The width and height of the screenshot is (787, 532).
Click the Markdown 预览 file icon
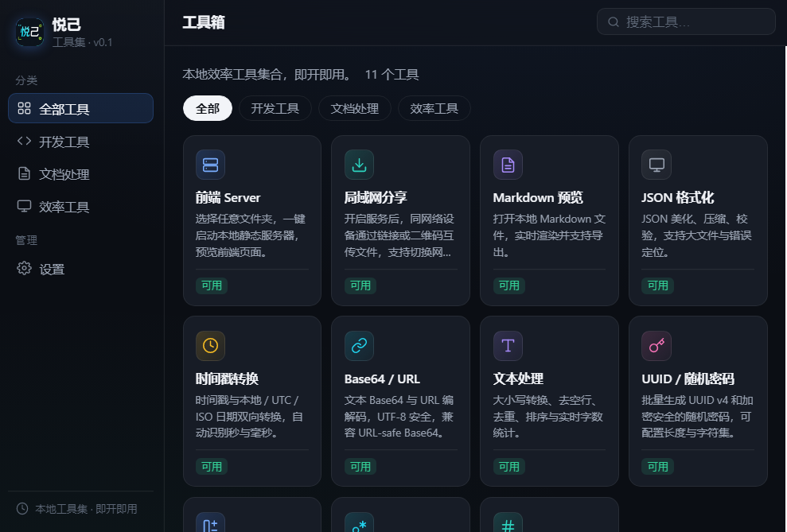tap(508, 165)
